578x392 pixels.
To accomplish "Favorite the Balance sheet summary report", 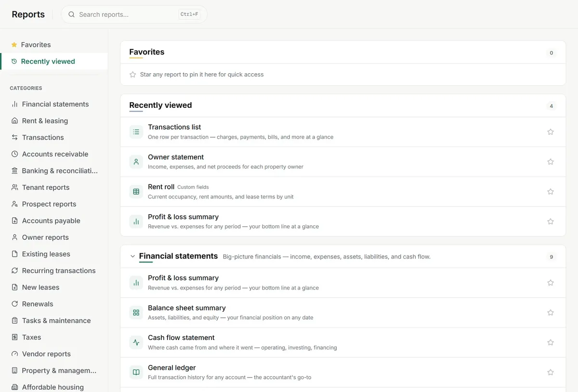I will click(x=551, y=313).
